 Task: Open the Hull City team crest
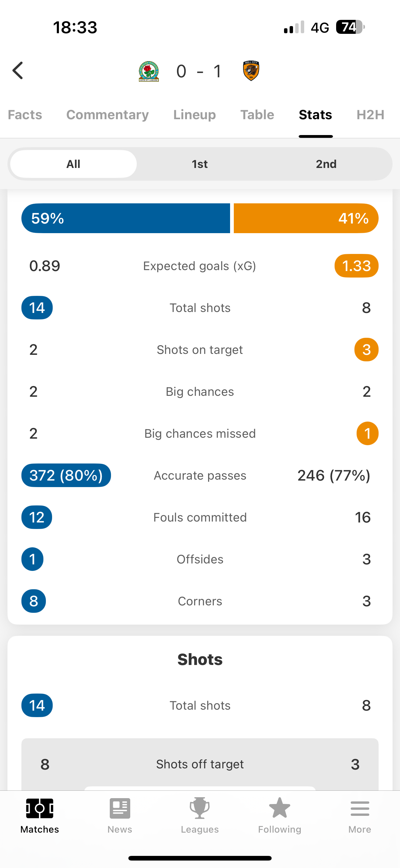point(251,71)
